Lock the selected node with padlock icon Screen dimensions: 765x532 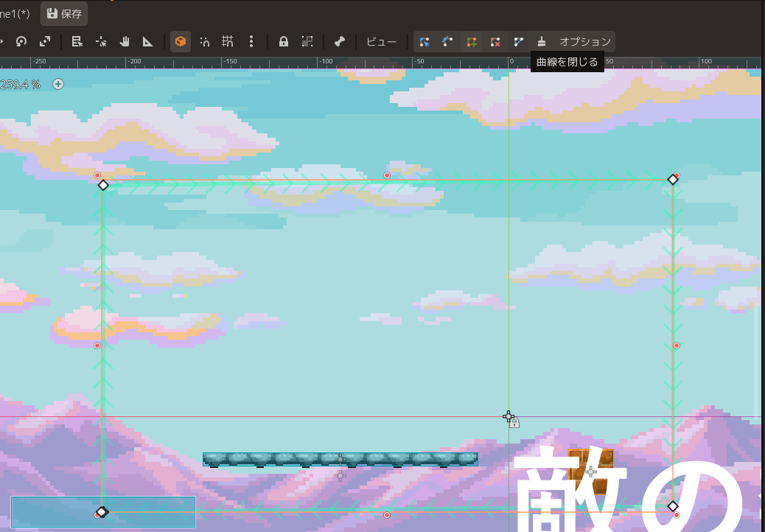283,41
